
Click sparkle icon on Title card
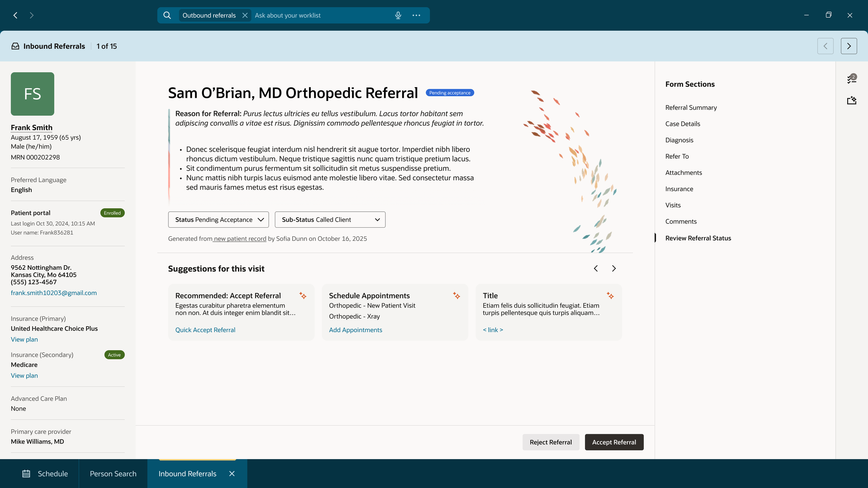click(610, 295)
